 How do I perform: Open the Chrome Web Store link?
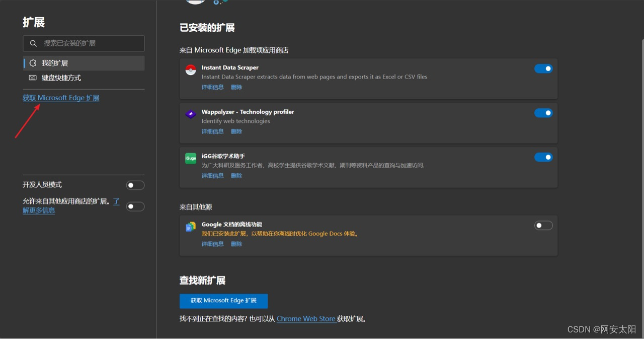coord(306,319)
